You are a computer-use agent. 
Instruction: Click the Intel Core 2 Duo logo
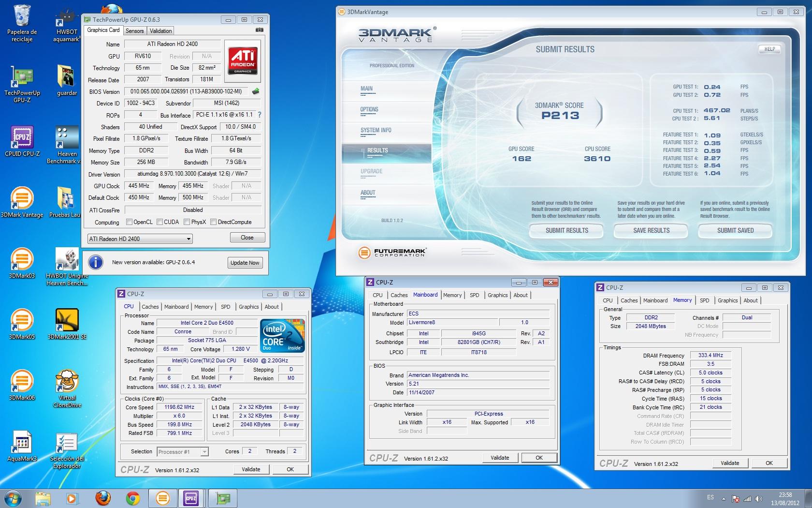coord(283,335)
